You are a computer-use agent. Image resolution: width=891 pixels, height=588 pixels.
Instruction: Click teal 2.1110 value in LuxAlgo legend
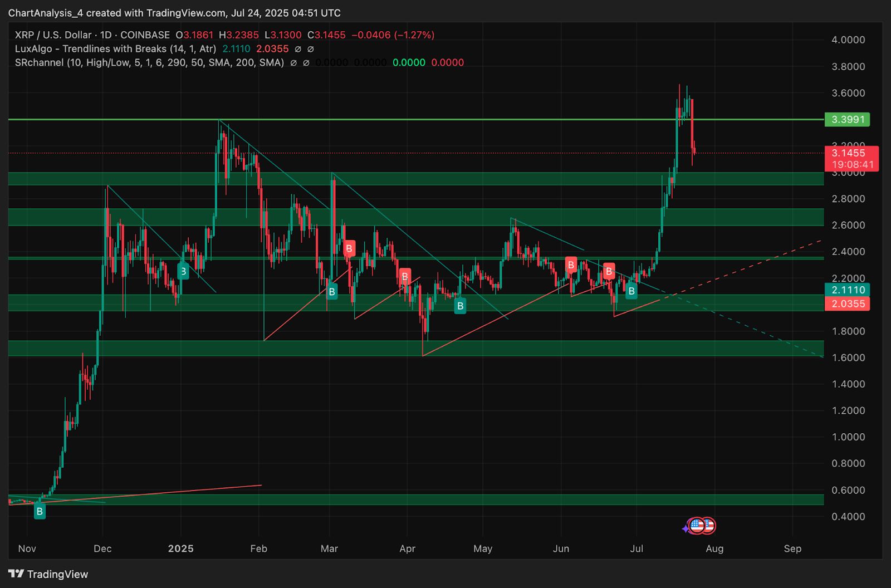coord(236,49)
